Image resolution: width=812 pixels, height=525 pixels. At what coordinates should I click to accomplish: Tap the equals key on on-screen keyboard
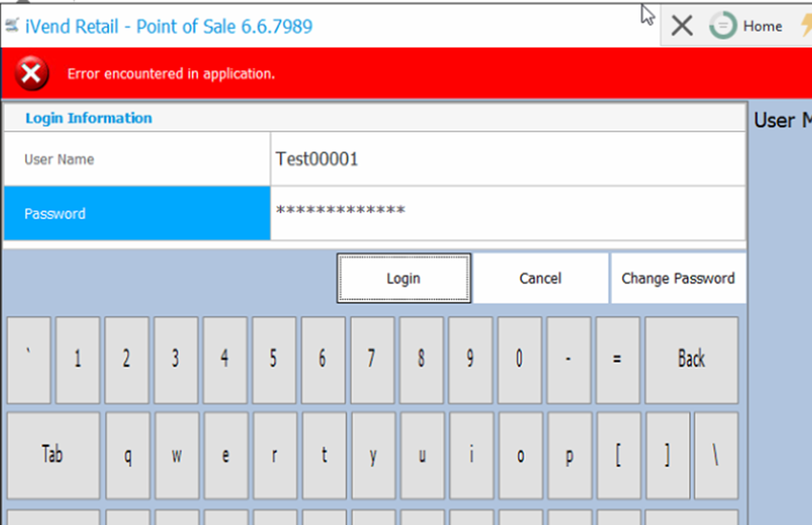coord(618,360)
